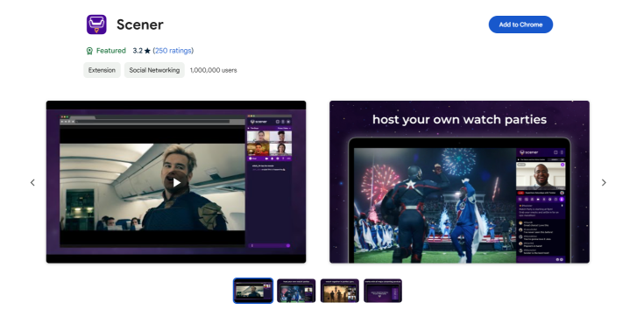Open the Social Networking category chip
The width and height of the screenshot is (644, 324).
154,70
